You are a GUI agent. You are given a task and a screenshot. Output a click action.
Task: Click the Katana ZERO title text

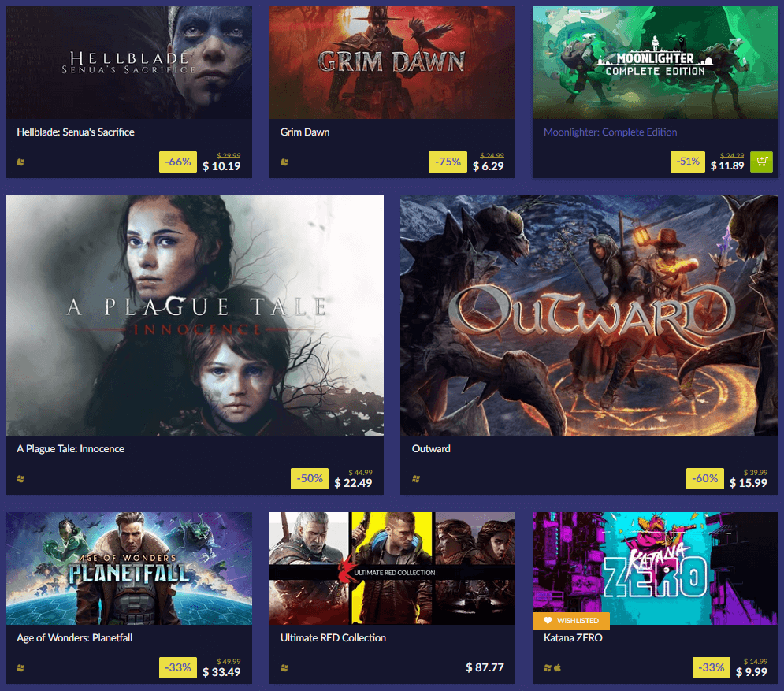(x=573, y=638)
